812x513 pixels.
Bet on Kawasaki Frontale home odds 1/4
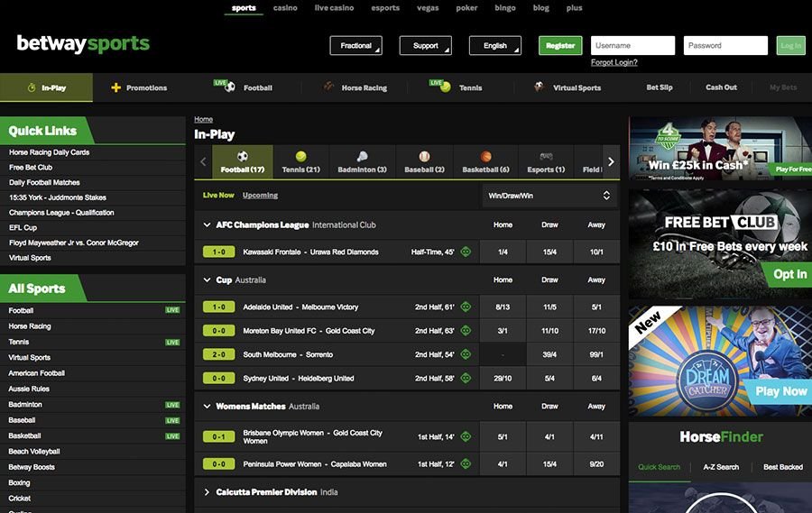(x=503, y=252)
